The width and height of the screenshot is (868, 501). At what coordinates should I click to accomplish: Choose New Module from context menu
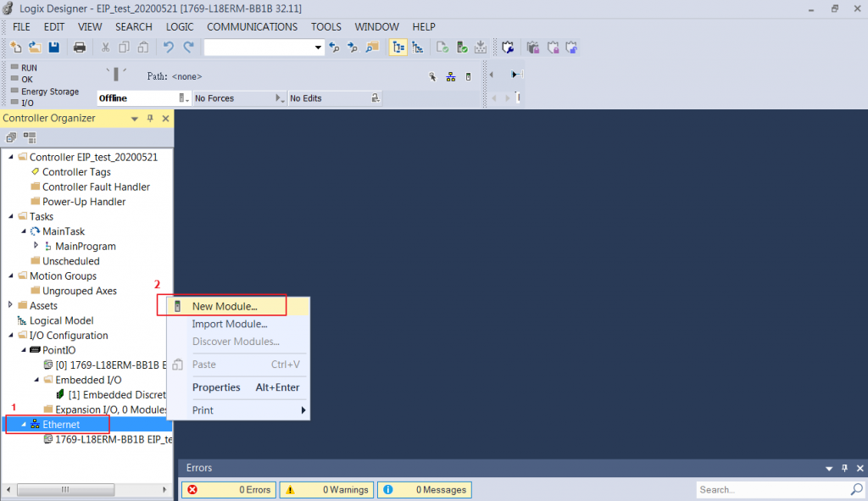point(225,306)
